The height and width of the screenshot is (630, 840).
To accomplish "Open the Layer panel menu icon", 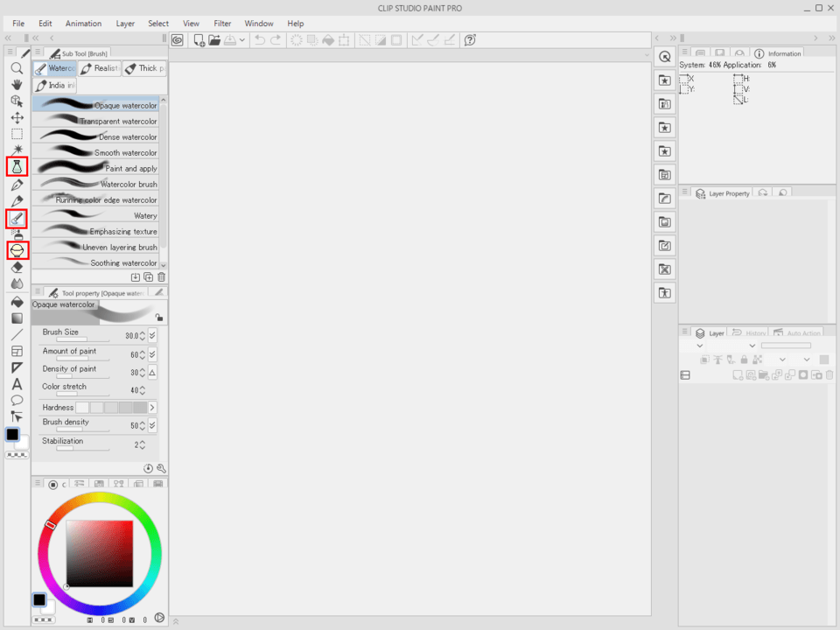I will coord(684,332).
